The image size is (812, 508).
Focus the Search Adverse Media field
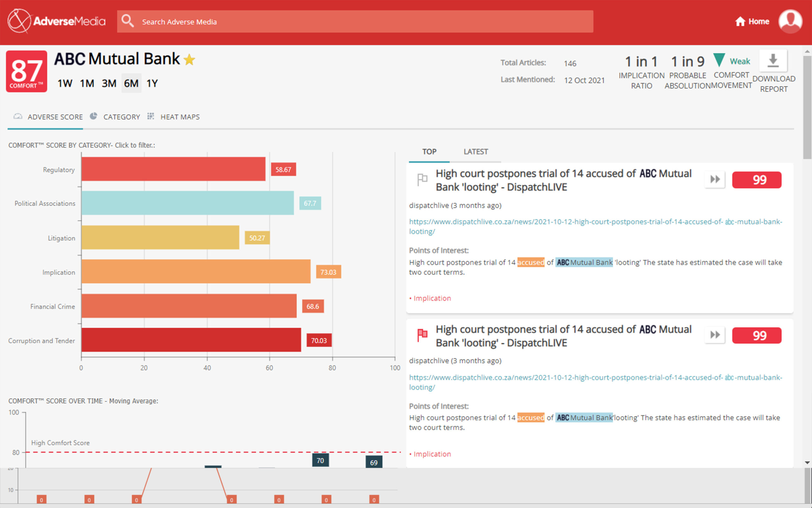coord(355,22)
